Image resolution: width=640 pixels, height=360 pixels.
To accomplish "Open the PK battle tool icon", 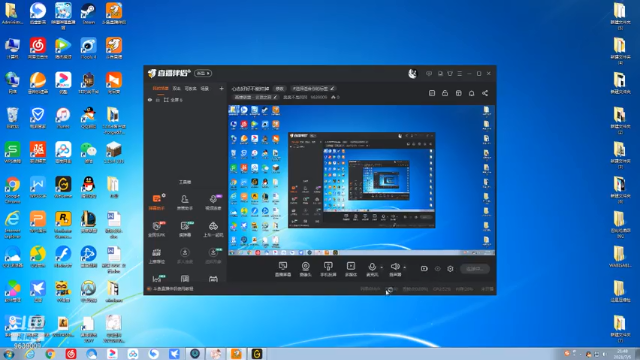I will [157, 229].
